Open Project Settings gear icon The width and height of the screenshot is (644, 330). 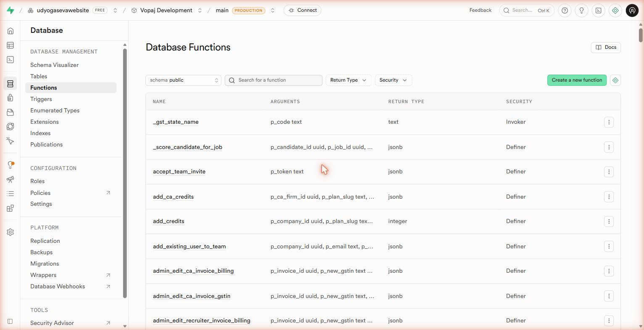pyautogui.click(x=11, y=232)
